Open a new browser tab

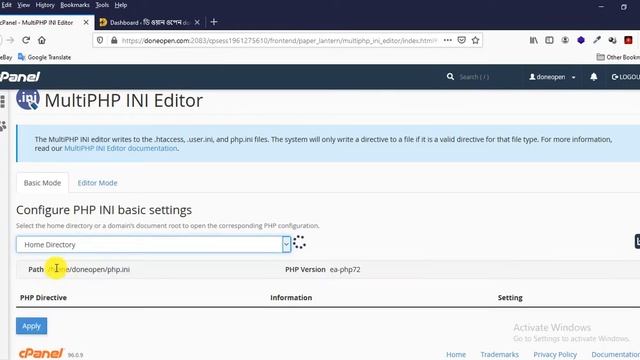(214, 22)
